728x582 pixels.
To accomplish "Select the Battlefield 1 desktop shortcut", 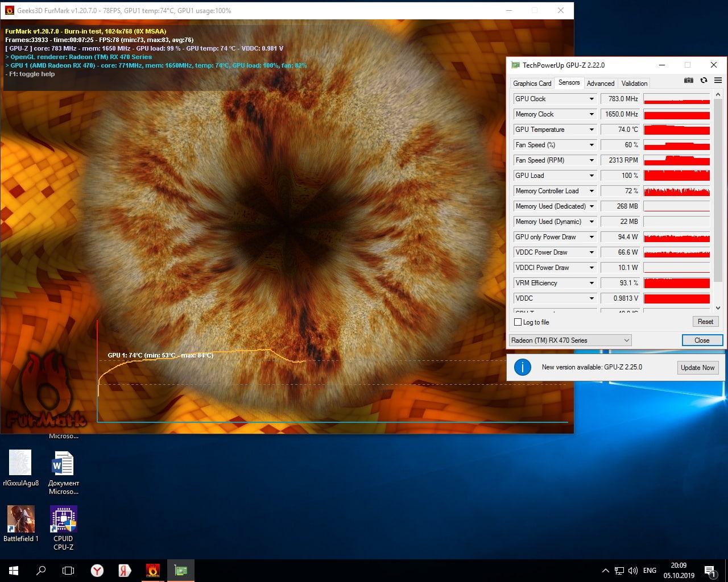I will (21, 523).
